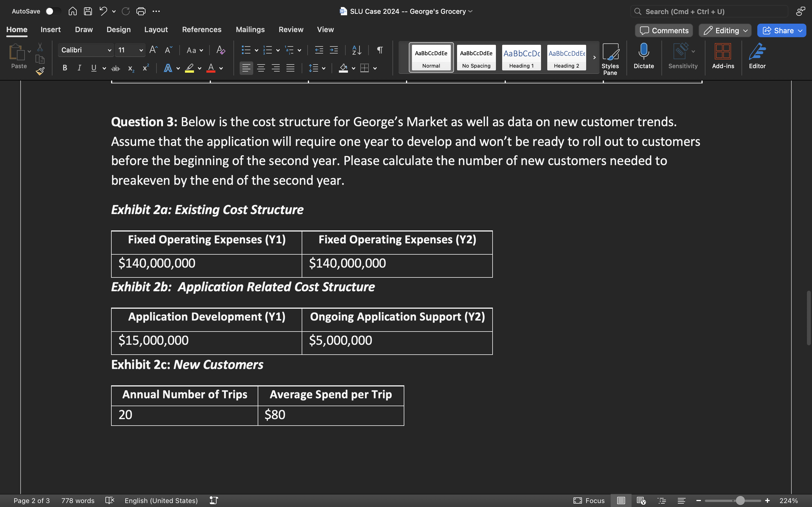The image size is (812, 507).
Task: Toggle italic formatting button
Action: tap(79, 68)
